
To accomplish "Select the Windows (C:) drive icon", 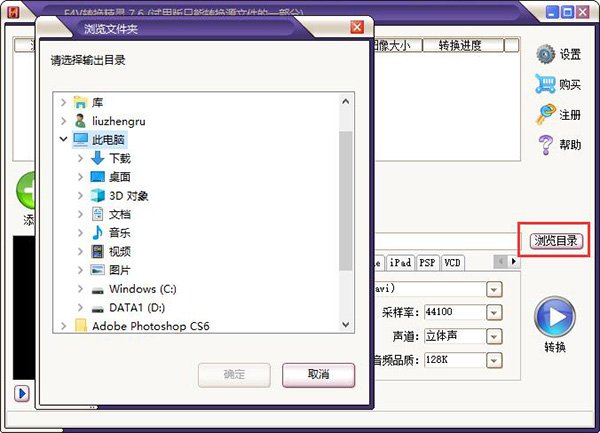I will click(98, 290).
